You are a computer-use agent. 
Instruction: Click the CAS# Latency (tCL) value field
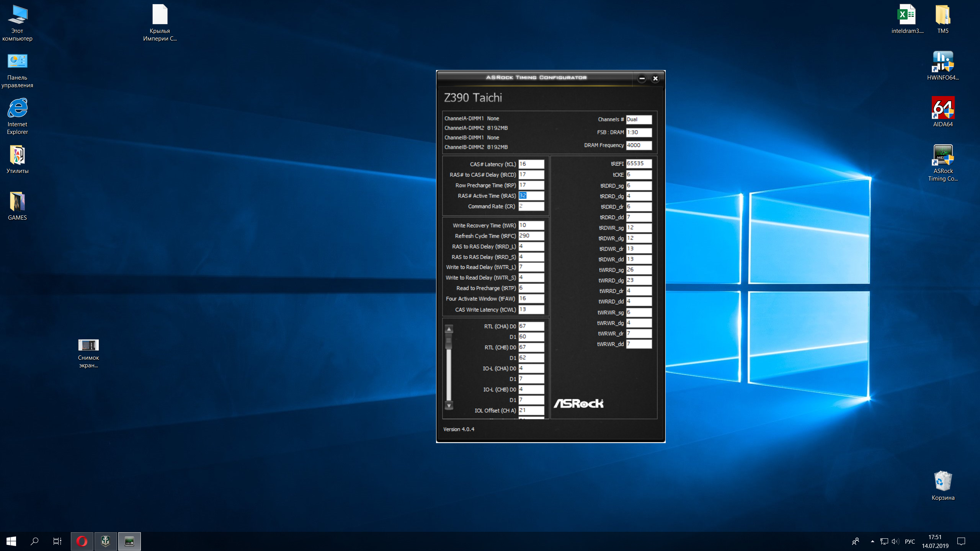coord(531,164)
